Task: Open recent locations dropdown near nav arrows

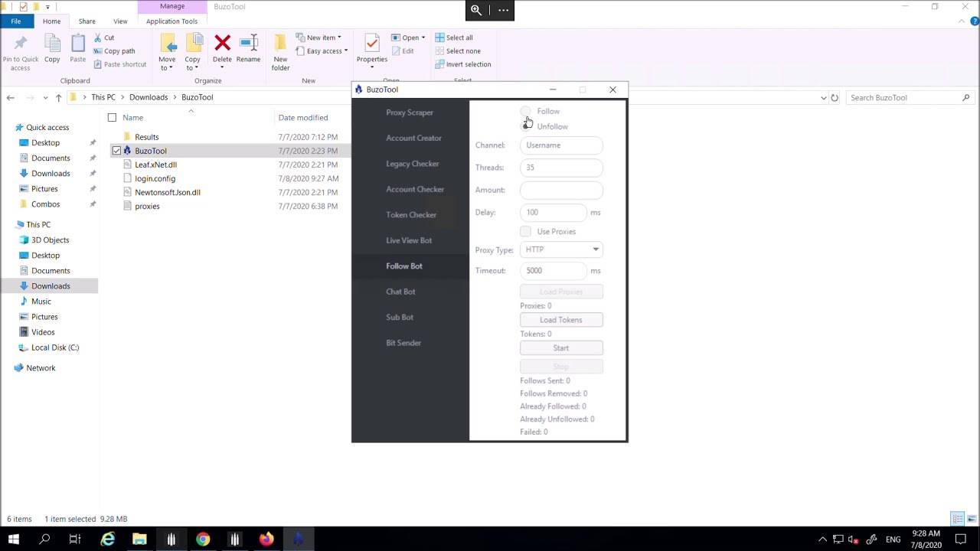Action: click(46, 98)
